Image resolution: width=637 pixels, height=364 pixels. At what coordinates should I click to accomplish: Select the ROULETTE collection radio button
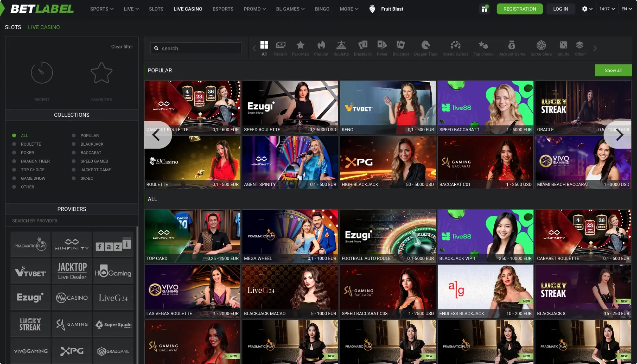click(14, 144)
